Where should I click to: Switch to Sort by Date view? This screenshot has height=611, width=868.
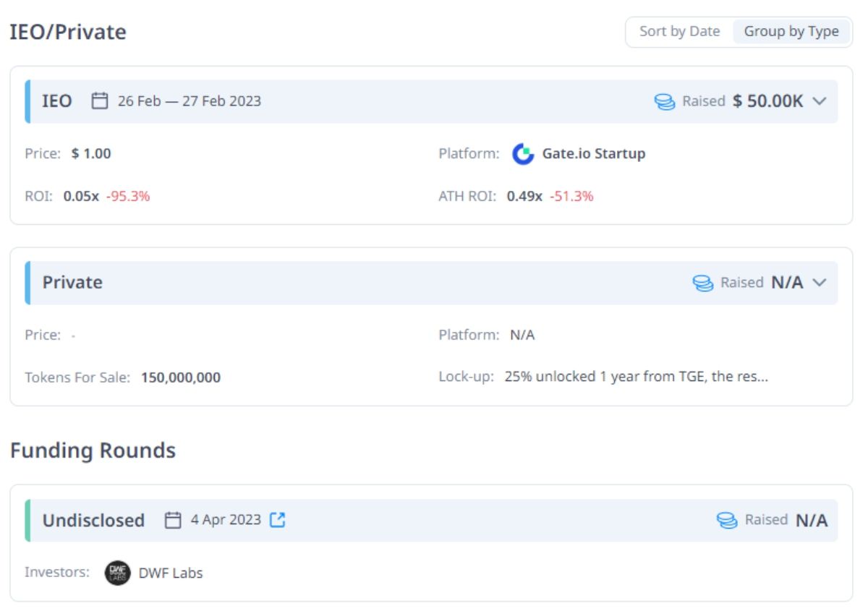point(679,32)
